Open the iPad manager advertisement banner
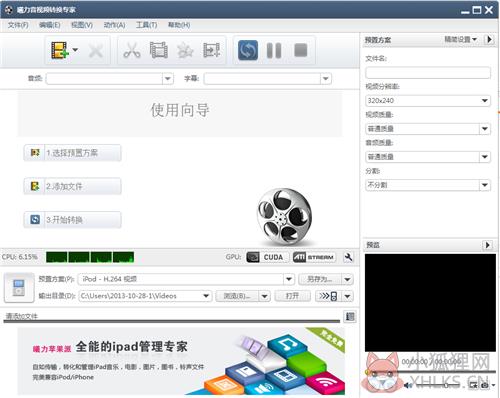 [x=181, y=361]
